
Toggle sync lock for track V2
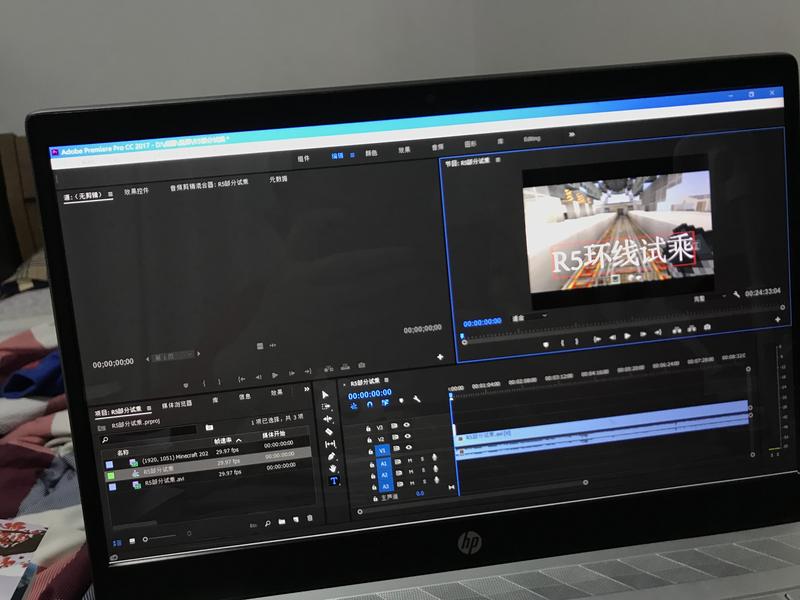click(394, 437)
